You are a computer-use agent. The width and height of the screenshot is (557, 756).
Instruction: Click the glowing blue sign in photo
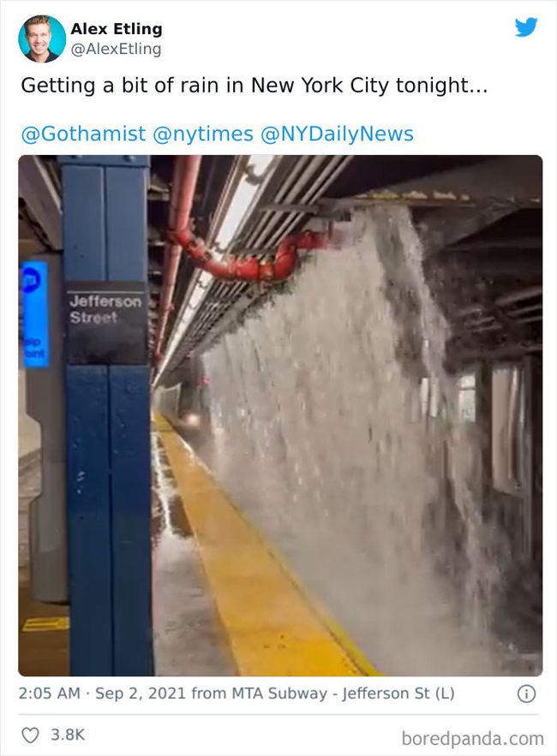35,314
